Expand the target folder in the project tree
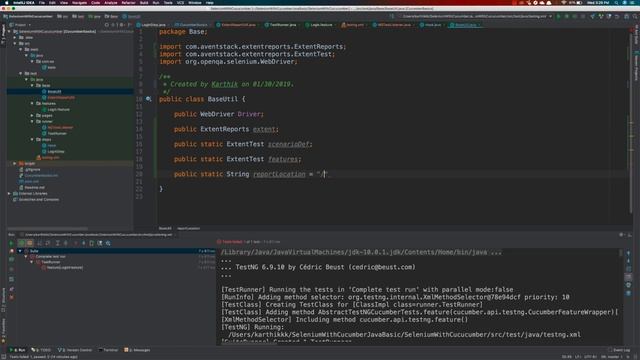This screenshot has height=360, width=640. [x=15, y=163]
